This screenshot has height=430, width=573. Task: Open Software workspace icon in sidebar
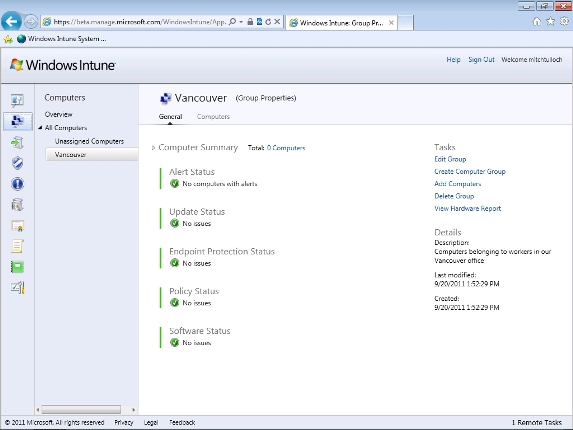pos(17,205)
